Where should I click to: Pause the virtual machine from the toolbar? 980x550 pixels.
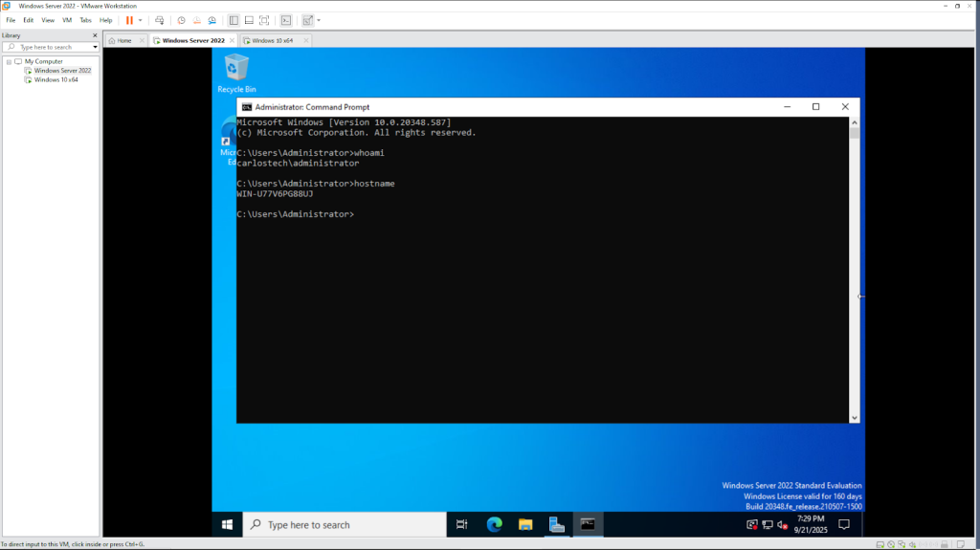point(129,20)
